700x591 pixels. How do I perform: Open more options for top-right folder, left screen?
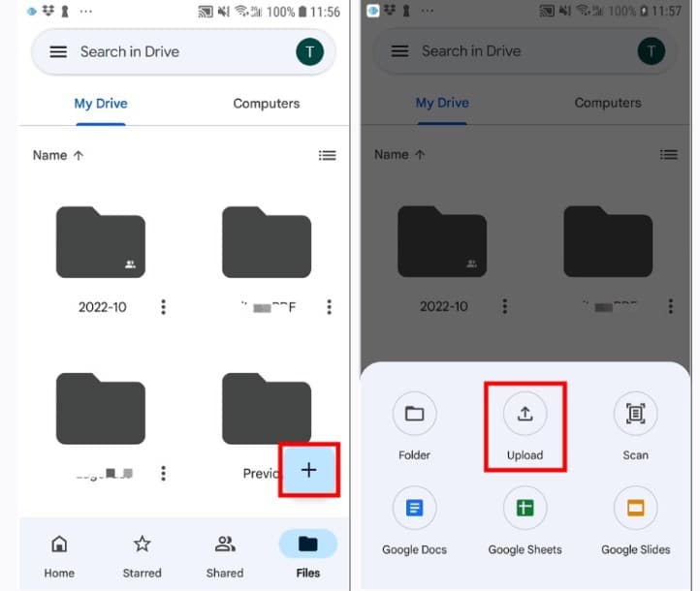(x=329, y=307)
